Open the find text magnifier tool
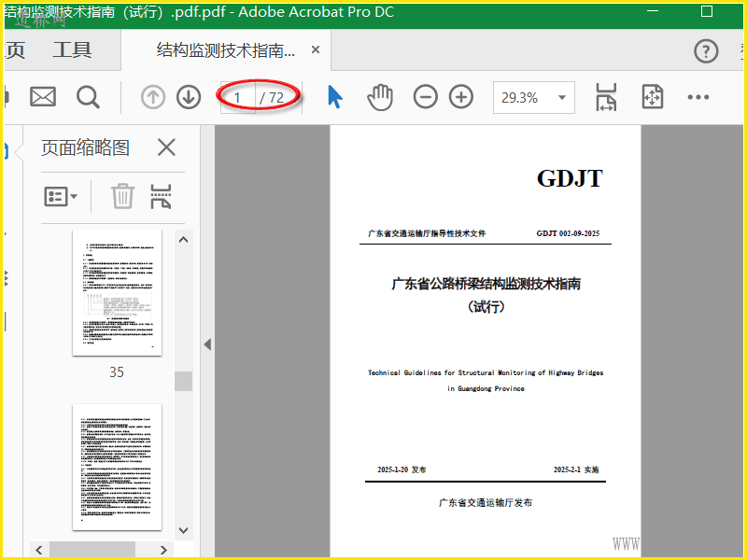The image size is (747, 560). click(x=88, y=97)
